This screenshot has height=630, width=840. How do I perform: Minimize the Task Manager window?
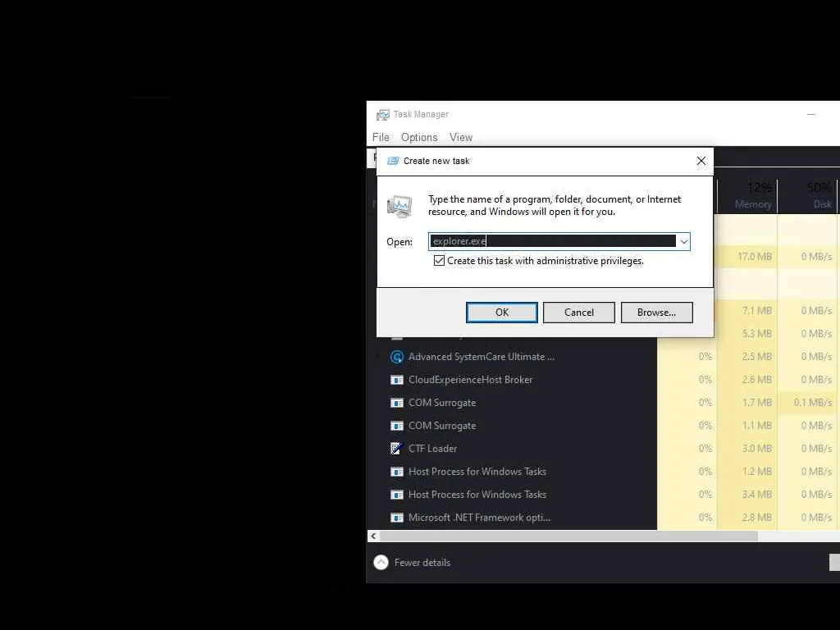pyautogui.click(x=811, y=114)
